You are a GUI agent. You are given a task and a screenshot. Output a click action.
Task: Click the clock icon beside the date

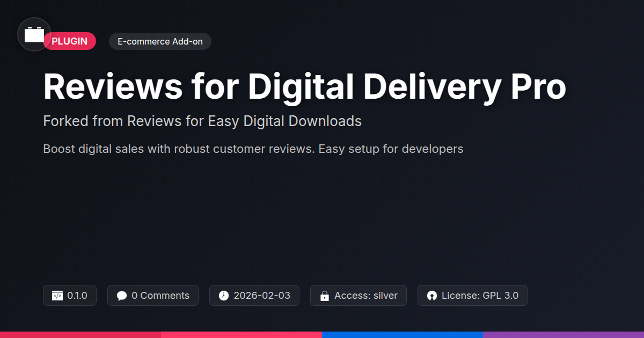coord(224,296)
